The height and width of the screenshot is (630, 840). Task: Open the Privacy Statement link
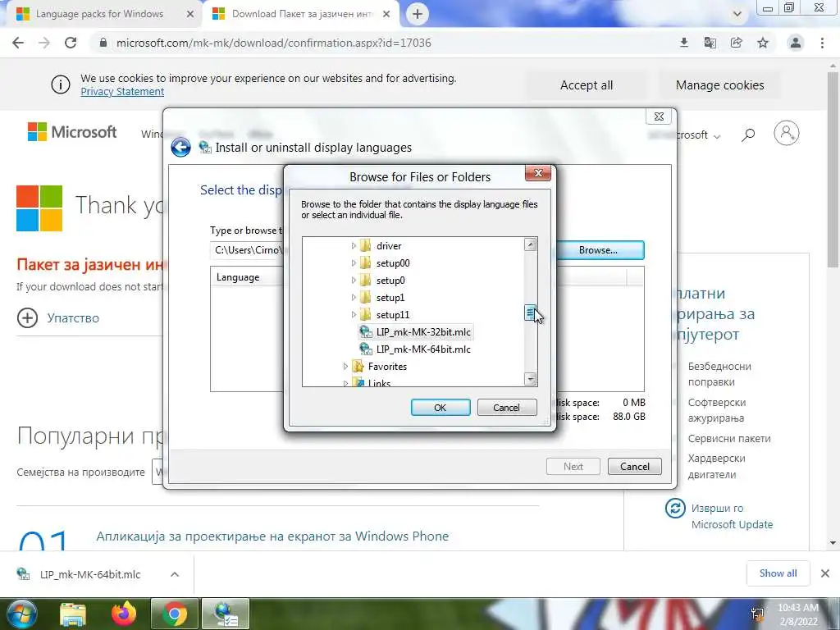[122, 92]
